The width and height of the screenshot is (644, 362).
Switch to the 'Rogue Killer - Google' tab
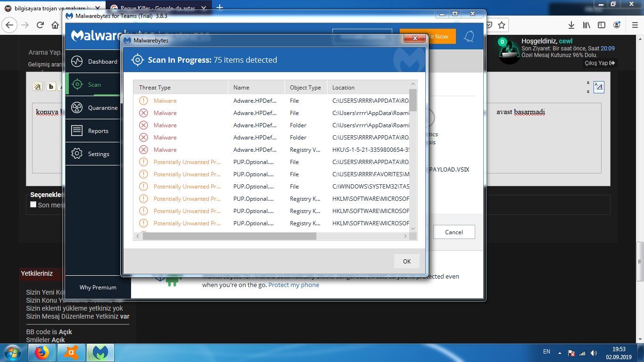(158, 8)
